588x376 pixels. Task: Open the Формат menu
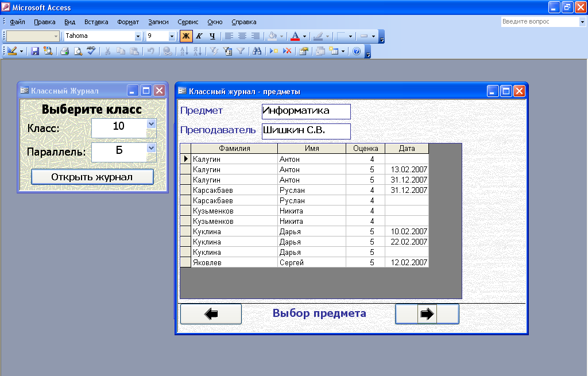click(128, 22)
